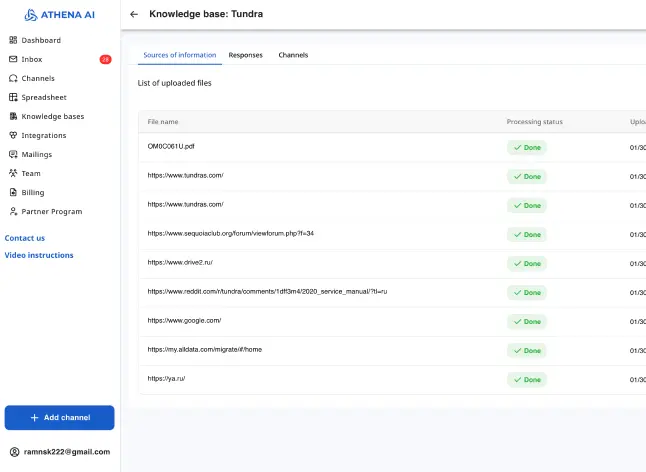Screen dimensions: 646x472
Task: Open Knowledge bases sidebar icon
Action: click(x=13, y=116)
